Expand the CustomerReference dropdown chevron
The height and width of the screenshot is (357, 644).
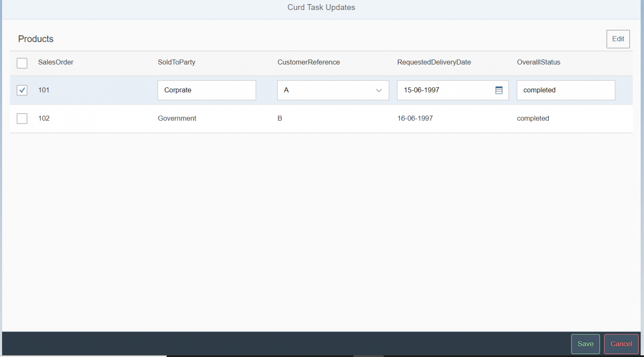pyautogui.click(x=379, y=90)
